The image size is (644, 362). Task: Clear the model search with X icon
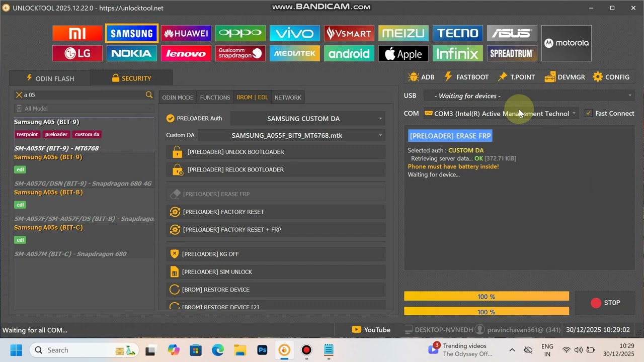click(x=19, y=95)
